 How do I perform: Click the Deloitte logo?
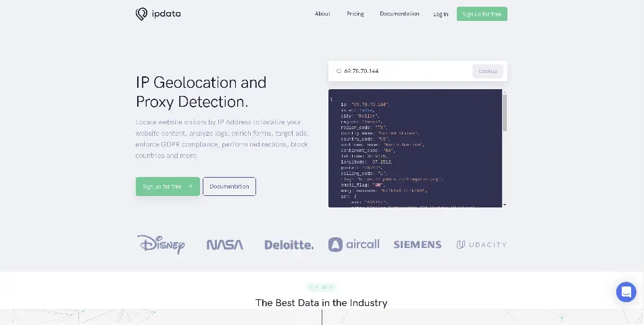pyautogui.click(x=289, y=245)
